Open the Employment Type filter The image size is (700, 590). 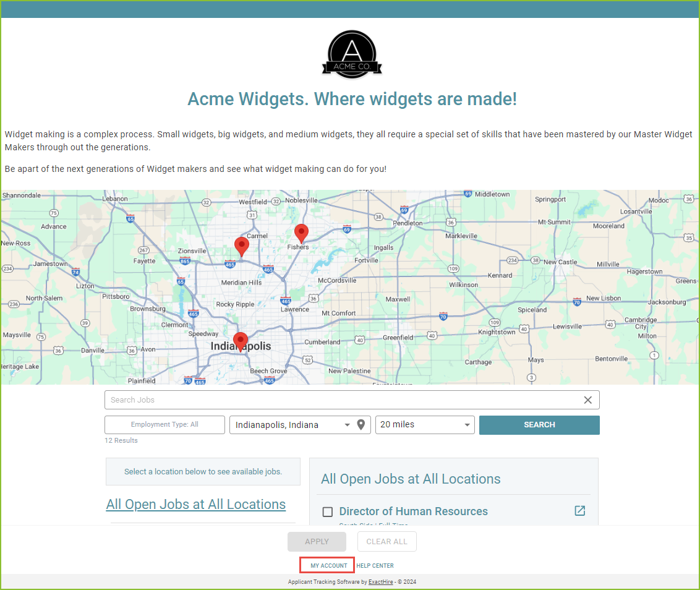(x=164, y=425)
